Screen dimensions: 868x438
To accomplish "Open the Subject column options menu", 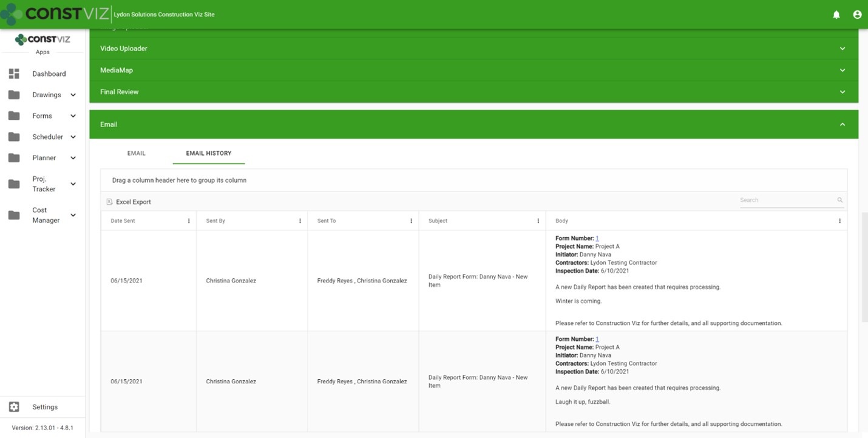I will [538, 221].
